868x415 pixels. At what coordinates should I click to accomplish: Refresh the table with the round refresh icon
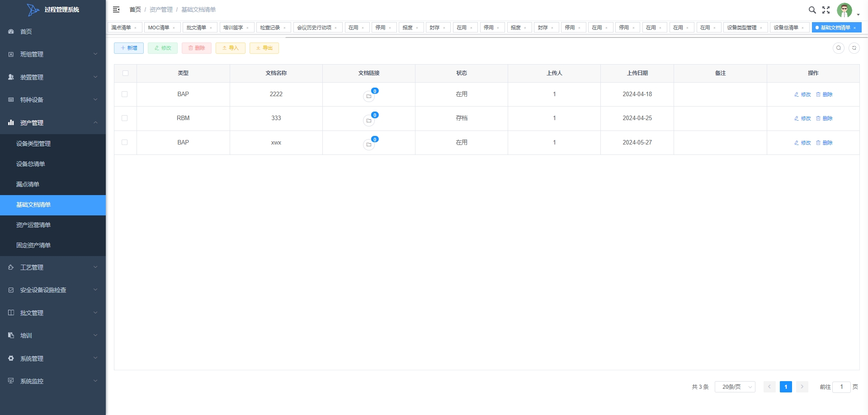point(854,48)
